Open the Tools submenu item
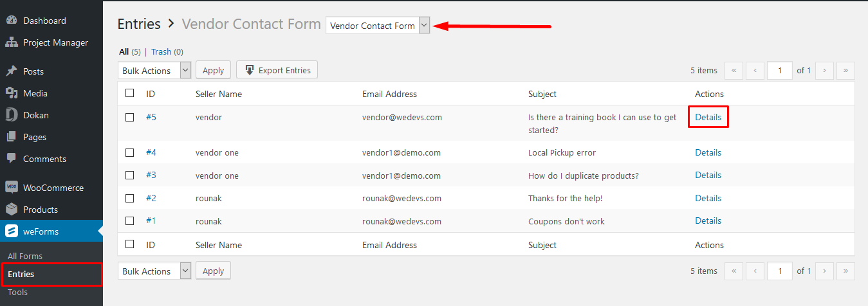The width and height of the screenshot is (868, 306). (x=17, y=292)
